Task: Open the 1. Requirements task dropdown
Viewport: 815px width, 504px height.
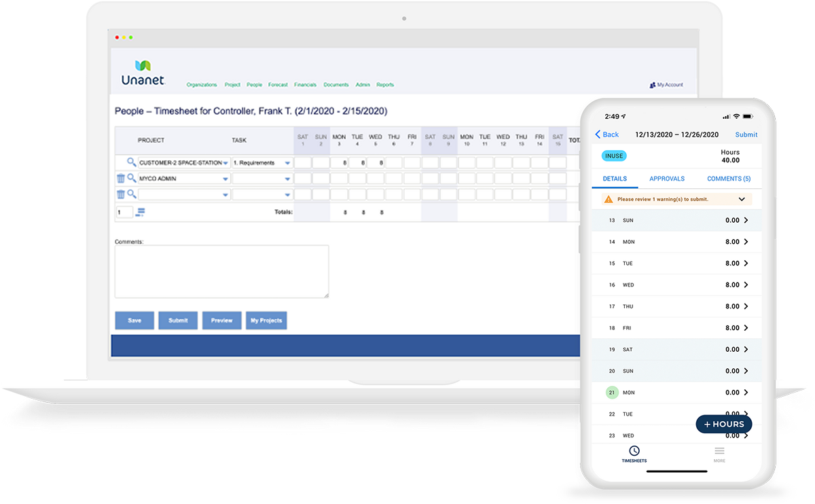Action: (x=288, y=163)
